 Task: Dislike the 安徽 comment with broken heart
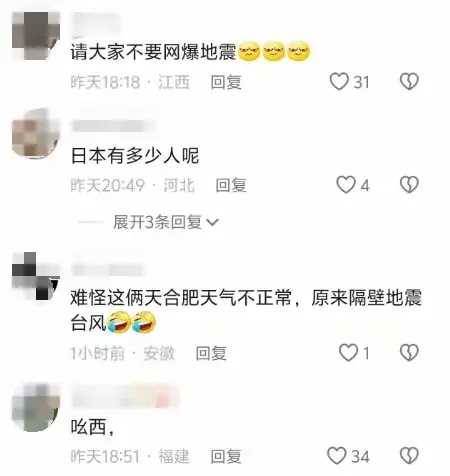(x=409, y=353)
